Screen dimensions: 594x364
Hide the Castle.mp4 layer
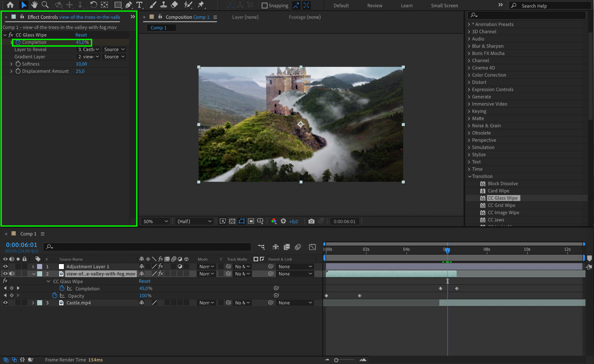click(x=5, y=303)
